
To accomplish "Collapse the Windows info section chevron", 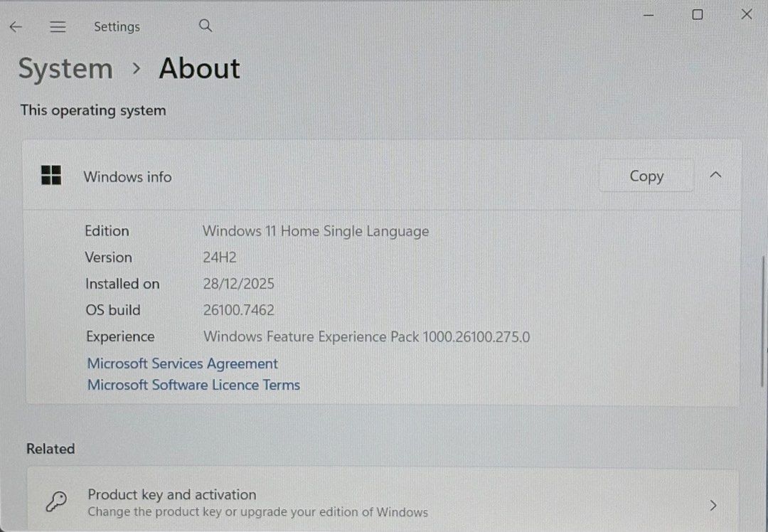I will click(x=715, y=176).
